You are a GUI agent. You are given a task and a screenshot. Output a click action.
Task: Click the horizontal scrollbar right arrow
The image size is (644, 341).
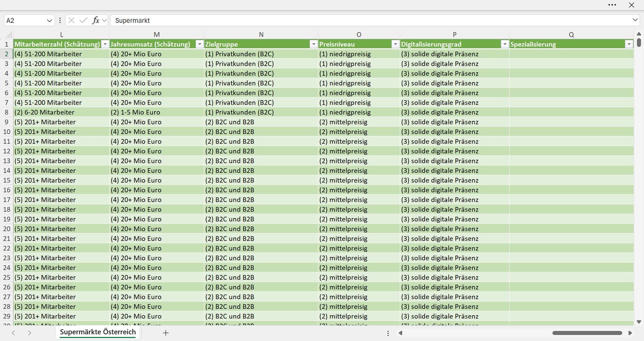(630, 333)
